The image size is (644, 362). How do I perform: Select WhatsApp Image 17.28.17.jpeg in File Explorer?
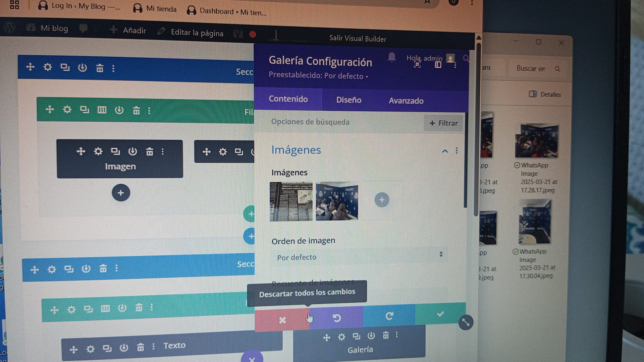[537, 158]
